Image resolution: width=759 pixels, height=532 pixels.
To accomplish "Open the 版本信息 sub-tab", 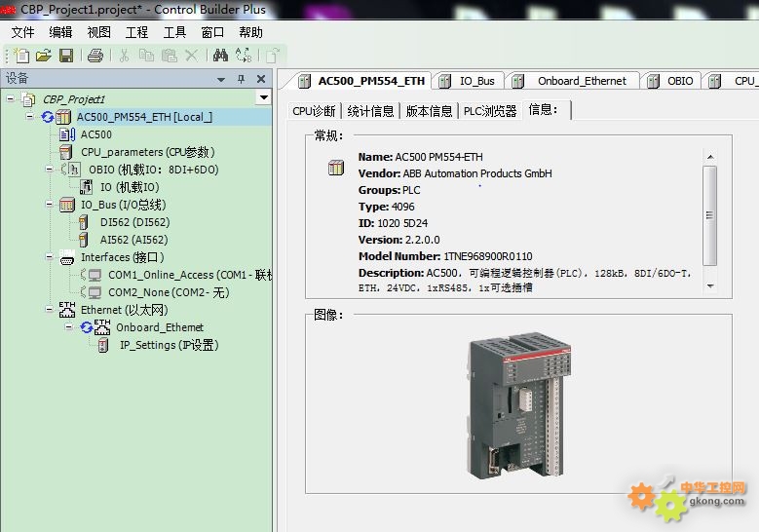I will [429, 111].
